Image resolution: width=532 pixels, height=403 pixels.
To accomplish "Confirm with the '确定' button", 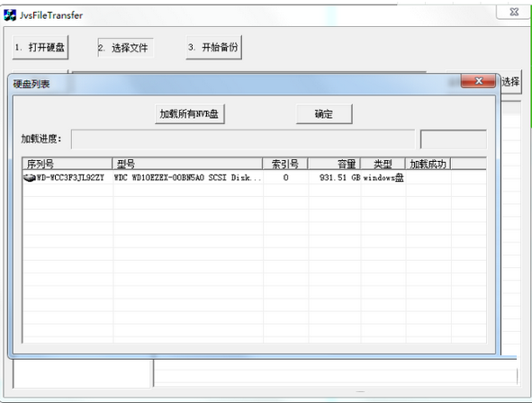I will click(x=324, y=114).
